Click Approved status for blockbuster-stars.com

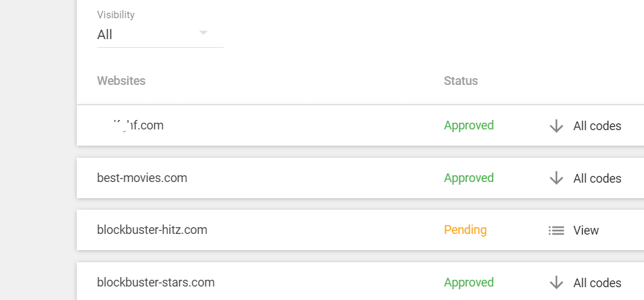point(468,282)
